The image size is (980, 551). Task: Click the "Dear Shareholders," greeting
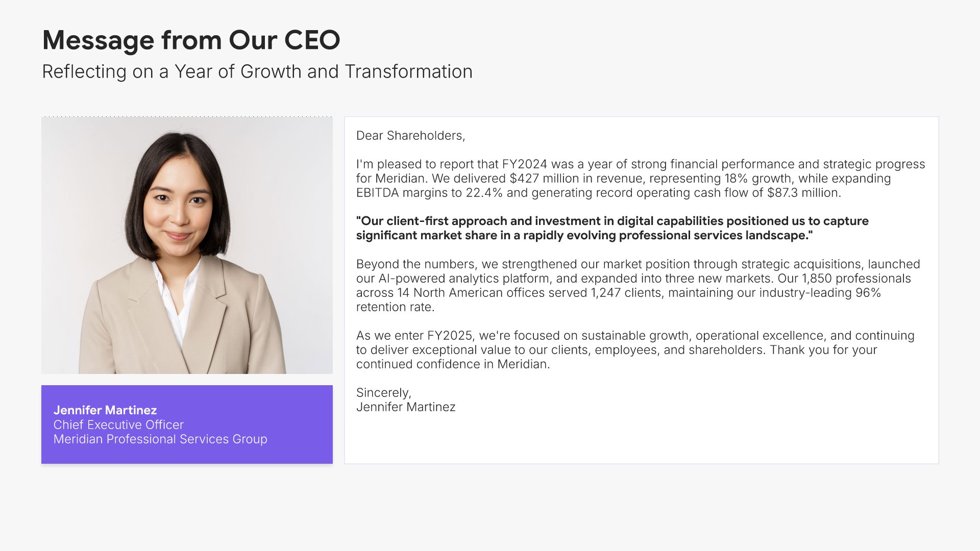tap(410, 136)
